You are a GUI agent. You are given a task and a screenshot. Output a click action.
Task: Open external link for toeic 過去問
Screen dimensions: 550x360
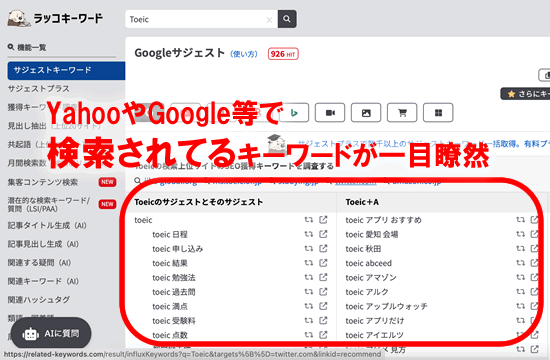click(x=323, y=292)
